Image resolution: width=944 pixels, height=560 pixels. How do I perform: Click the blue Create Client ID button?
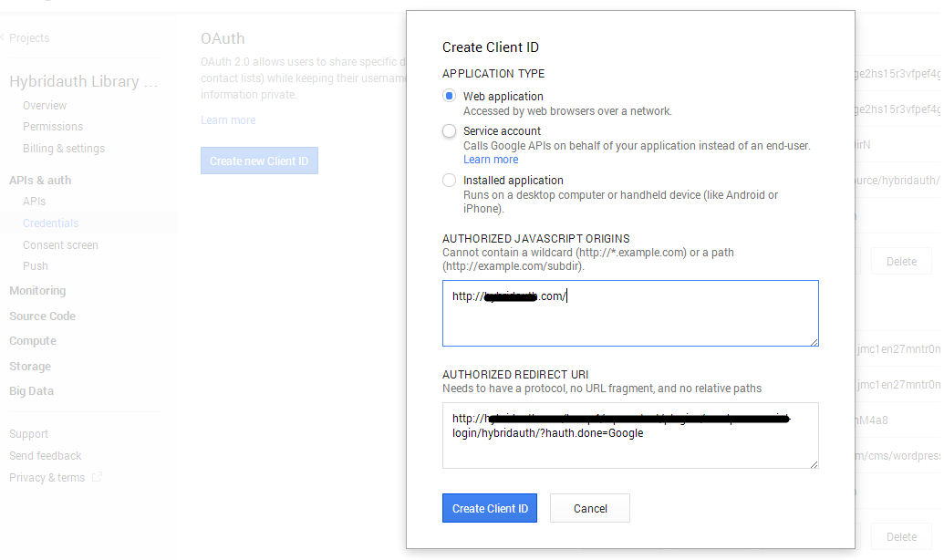[x=490, y=508]
